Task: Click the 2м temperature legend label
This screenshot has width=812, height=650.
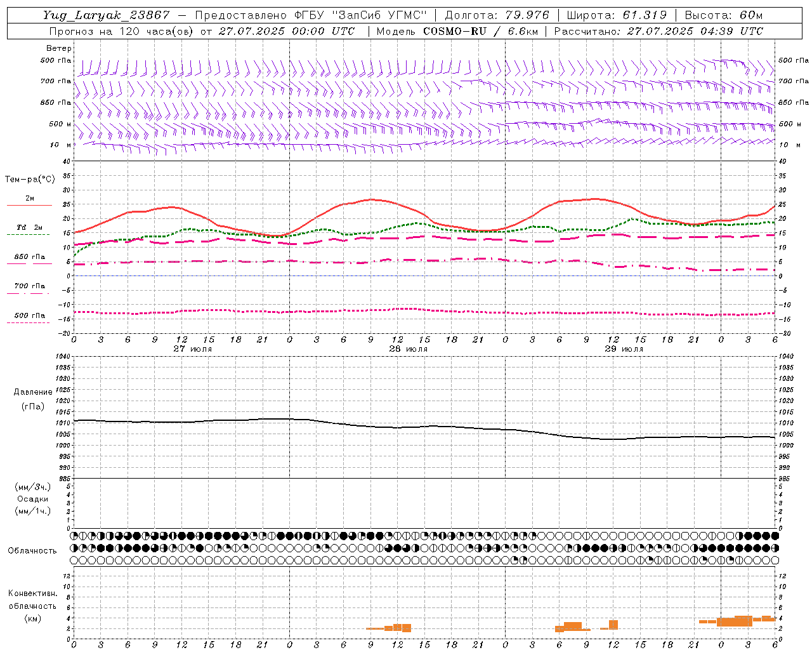Action: pos(30,199)
